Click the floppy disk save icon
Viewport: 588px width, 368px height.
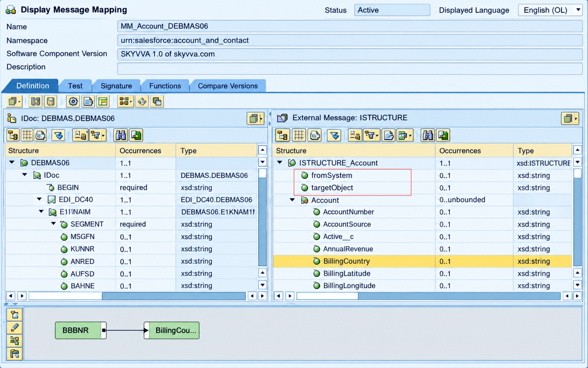coord(51,101)
